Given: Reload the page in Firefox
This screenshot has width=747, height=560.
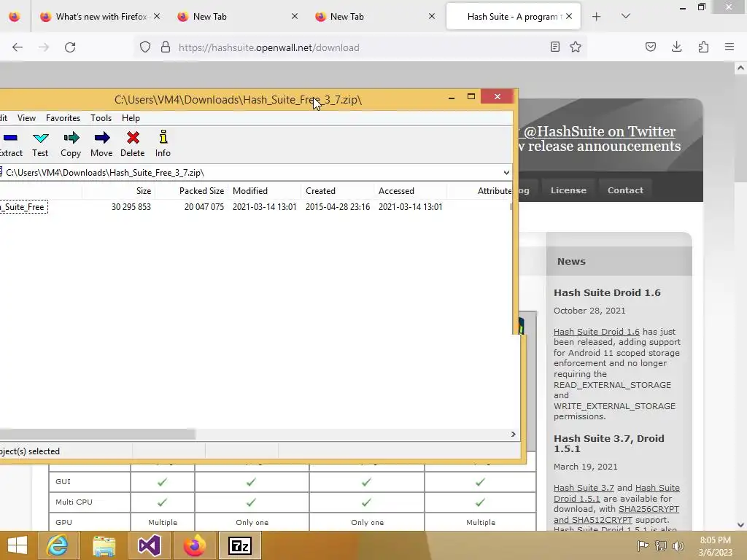Looking at the screenshot, I should (x=70, y=47).
